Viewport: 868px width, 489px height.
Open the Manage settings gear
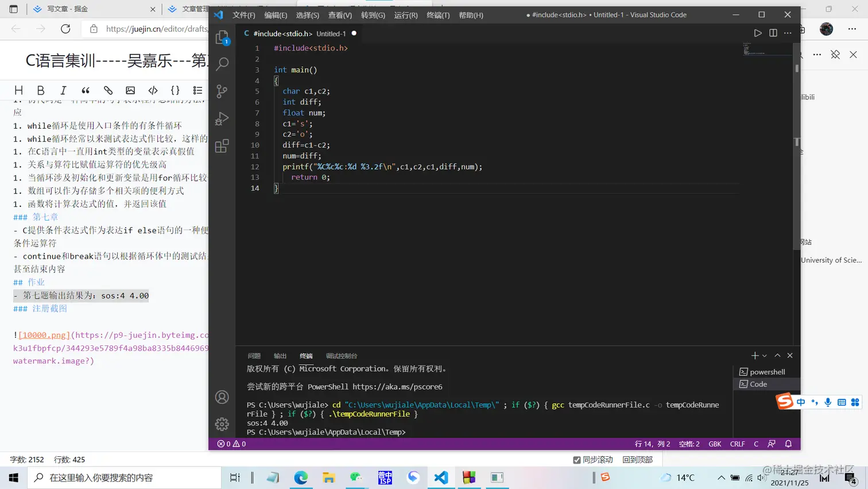222,424
